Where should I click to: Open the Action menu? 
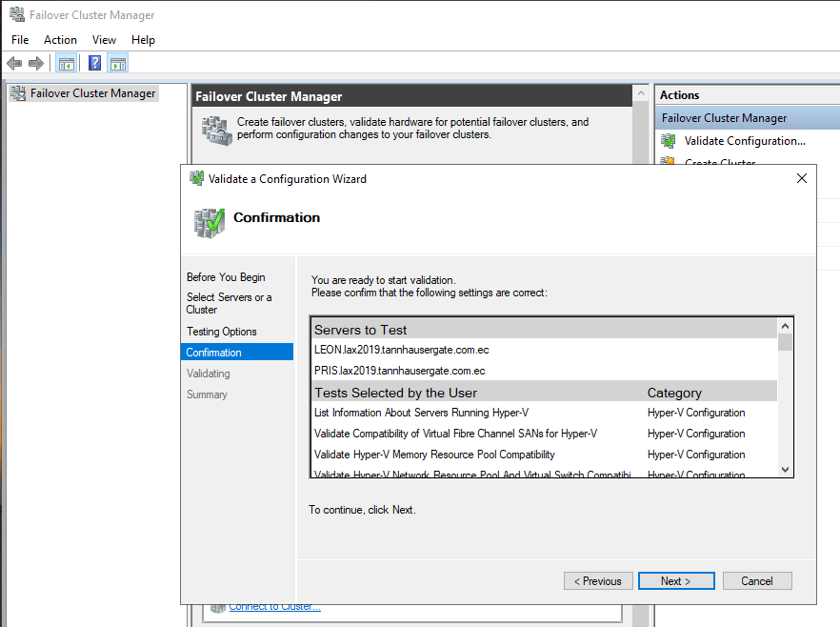pyautogui.click(x=60, y=40)
